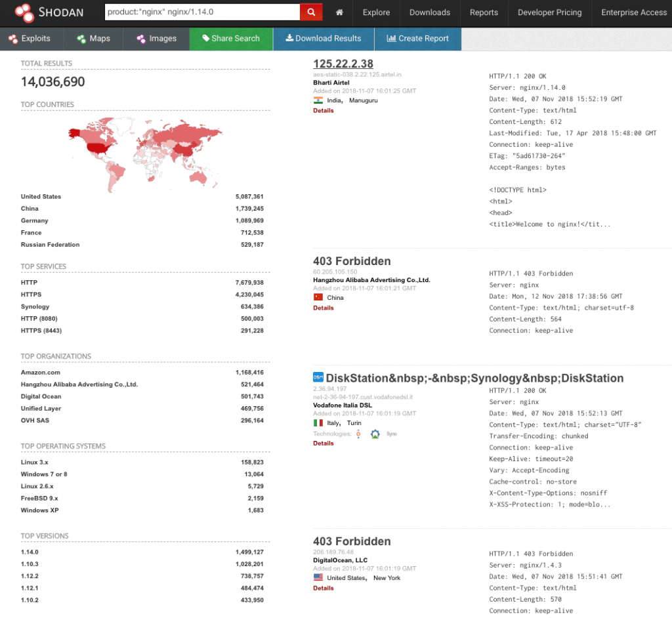Click the China flag on the Alibaba result
This screenshot has height=618, width=672.
[319, 297]
